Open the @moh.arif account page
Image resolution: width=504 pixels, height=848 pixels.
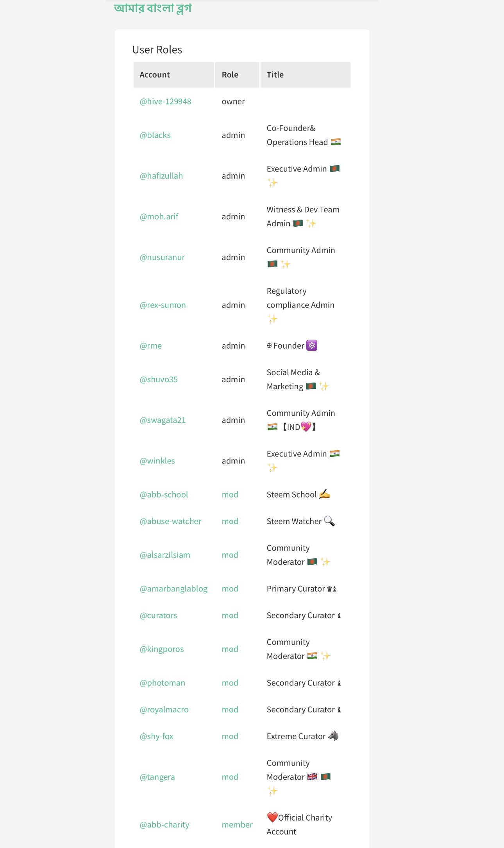159,216
